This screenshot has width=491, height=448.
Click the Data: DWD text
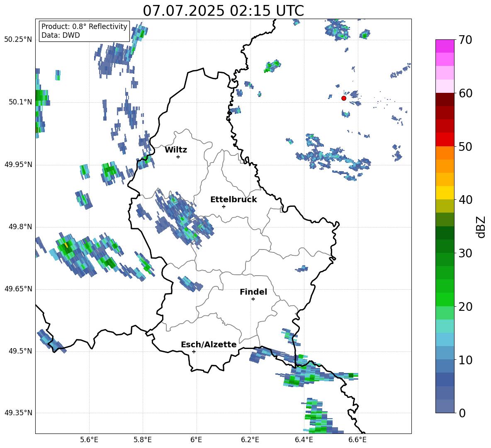[61, 35]
